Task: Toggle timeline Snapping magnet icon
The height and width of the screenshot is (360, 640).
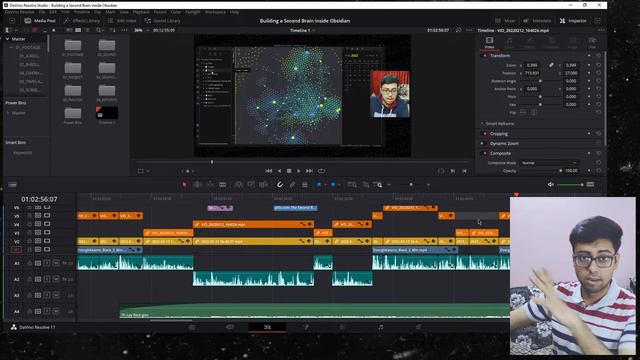Action: (x=280, y=184)
